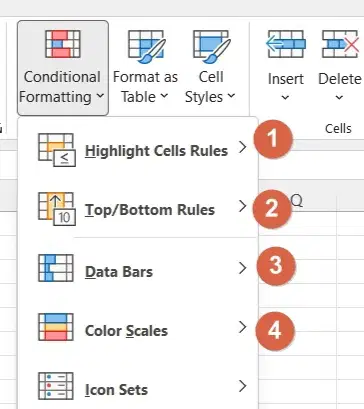
Task: Click the Cell Styles paintbrush icon
Action: click(211, 46)
